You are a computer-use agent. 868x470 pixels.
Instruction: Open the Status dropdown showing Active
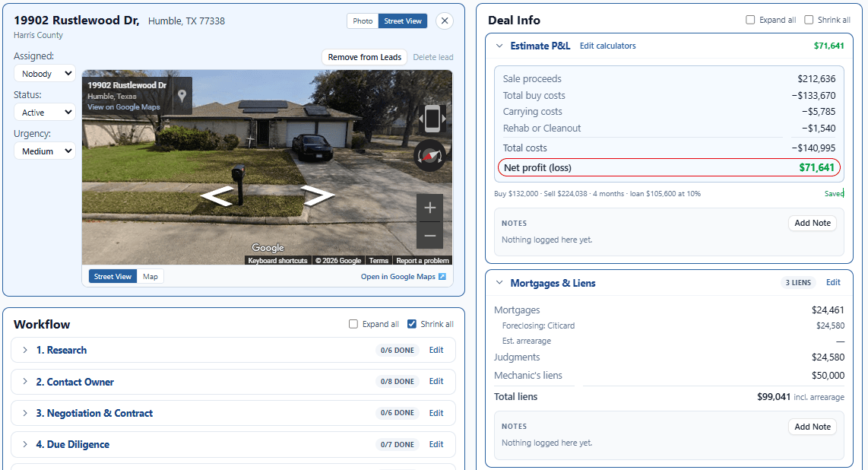pyautogui.click(x=45, y=113)
